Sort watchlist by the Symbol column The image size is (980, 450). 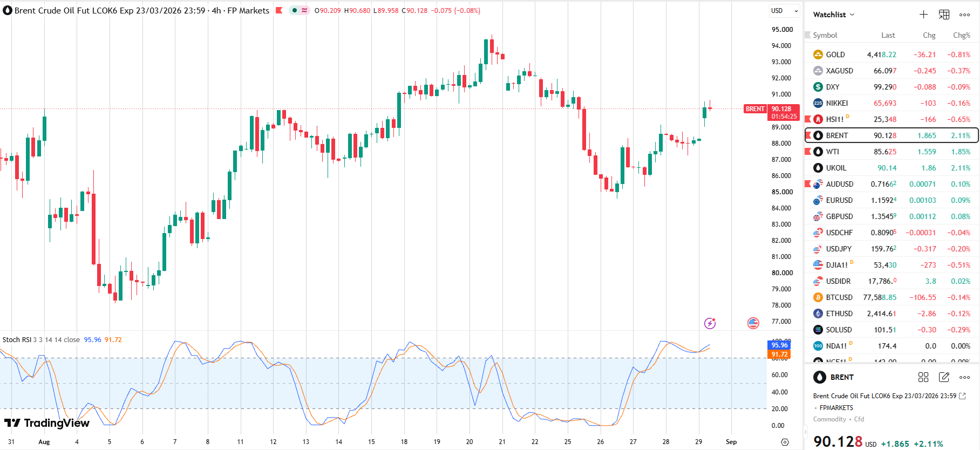point(825,35)
